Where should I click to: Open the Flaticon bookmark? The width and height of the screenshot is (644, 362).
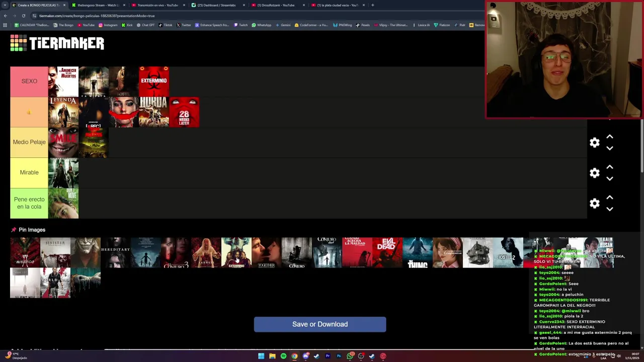tap(442, 25)
